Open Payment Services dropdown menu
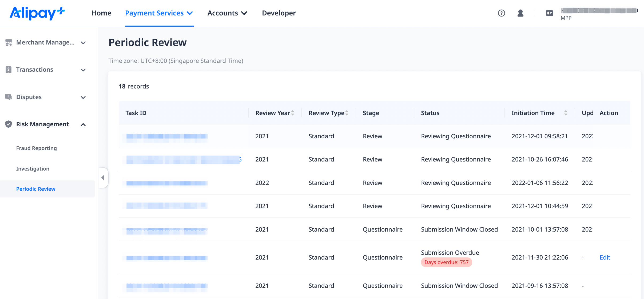This screenshot has width=644, height=299. point(159,13)
